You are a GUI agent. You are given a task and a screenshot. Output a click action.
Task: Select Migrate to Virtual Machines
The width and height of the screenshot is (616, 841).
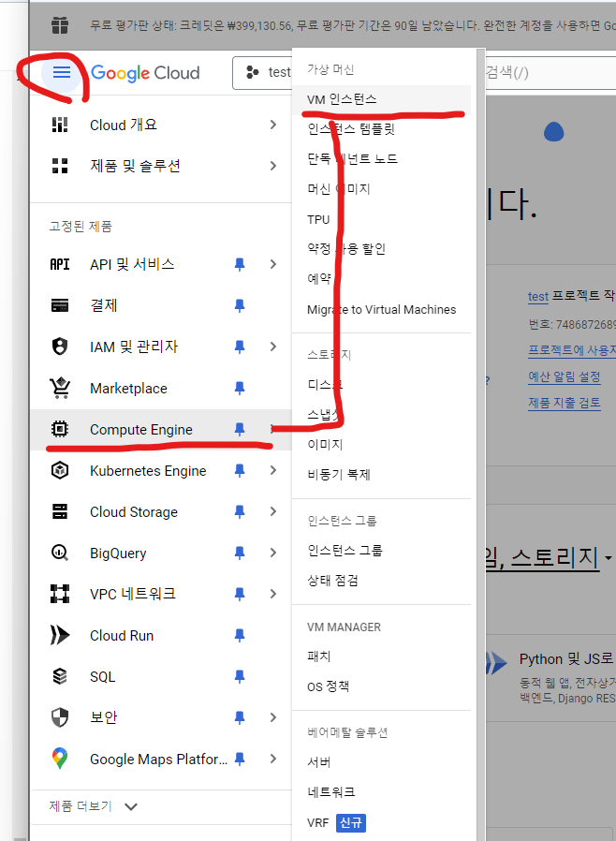click(x=382, y=309)
